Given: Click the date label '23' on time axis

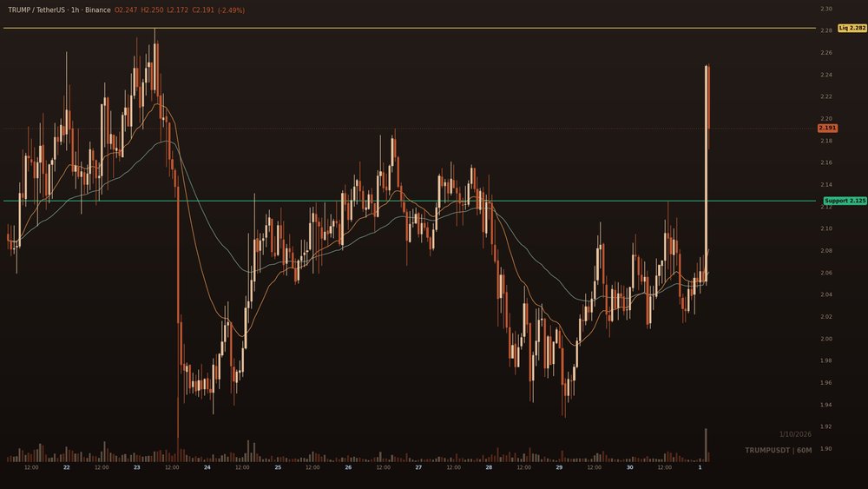Looking at the screenshot, I should click(x=137, y=467).
